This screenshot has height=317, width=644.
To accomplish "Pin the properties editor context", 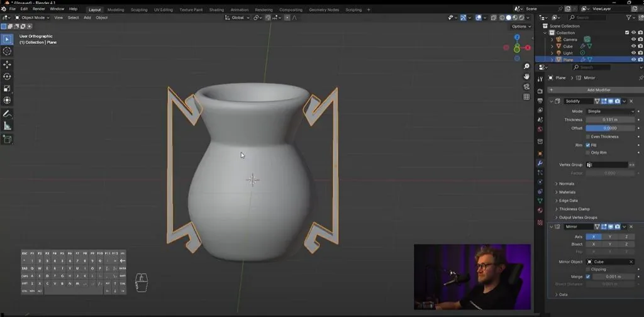I will (x=641, y=77).
